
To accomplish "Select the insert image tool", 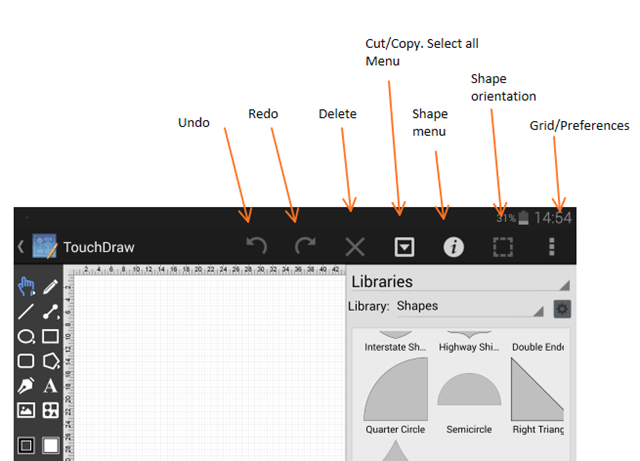I will [x=26, y=410].
